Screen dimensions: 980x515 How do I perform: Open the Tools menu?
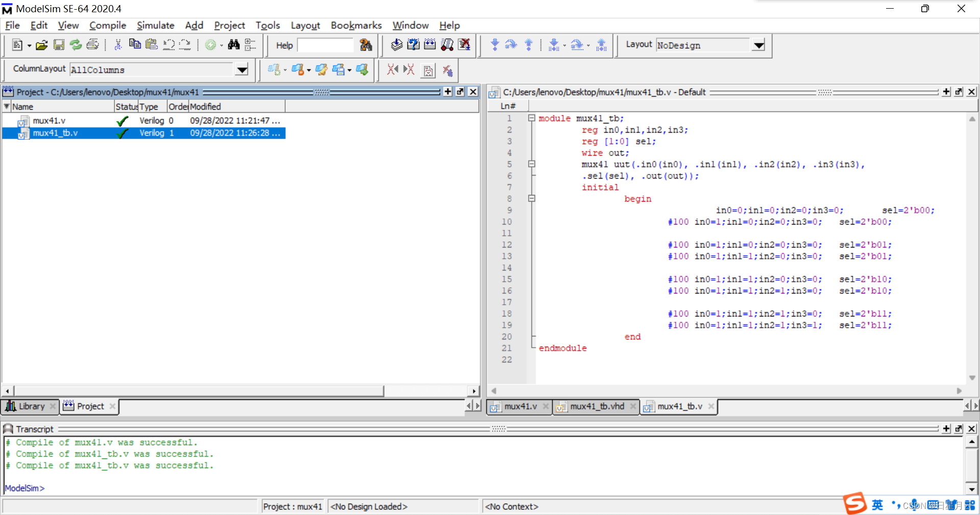(x=267, y=25)
